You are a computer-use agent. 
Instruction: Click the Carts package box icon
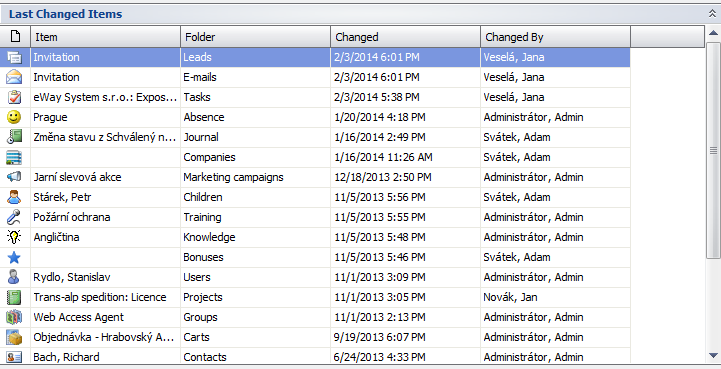pos(14,337)
